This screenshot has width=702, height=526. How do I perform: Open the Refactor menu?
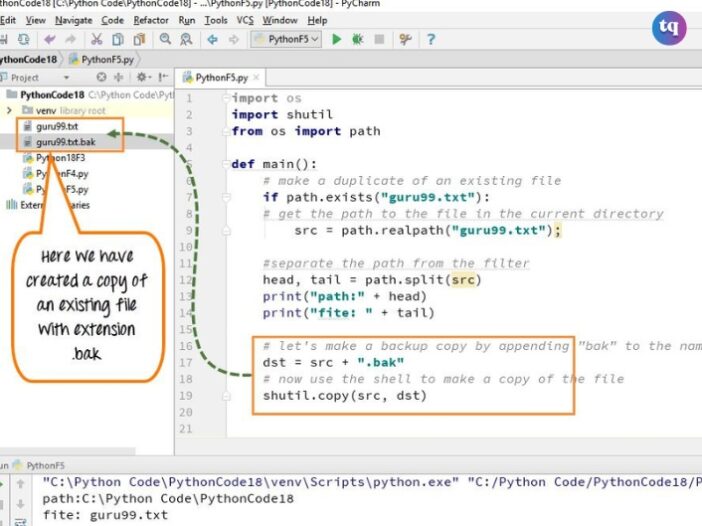[151, 20]
